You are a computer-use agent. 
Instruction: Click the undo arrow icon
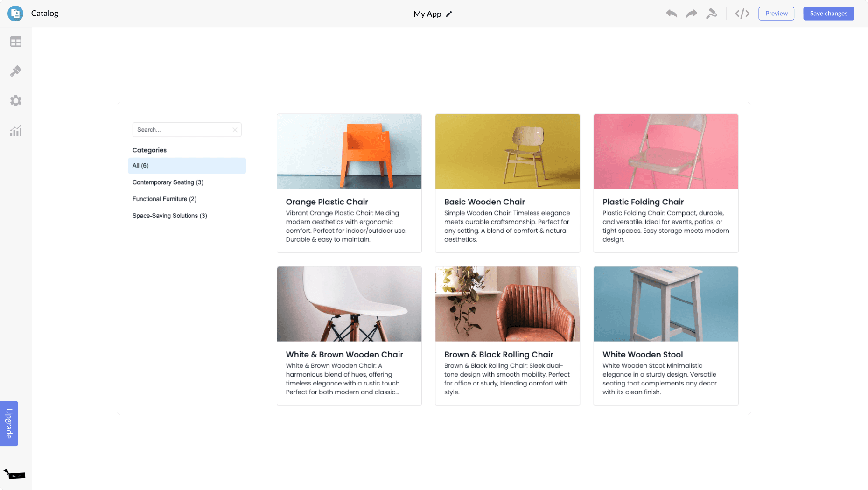point(671,14)
